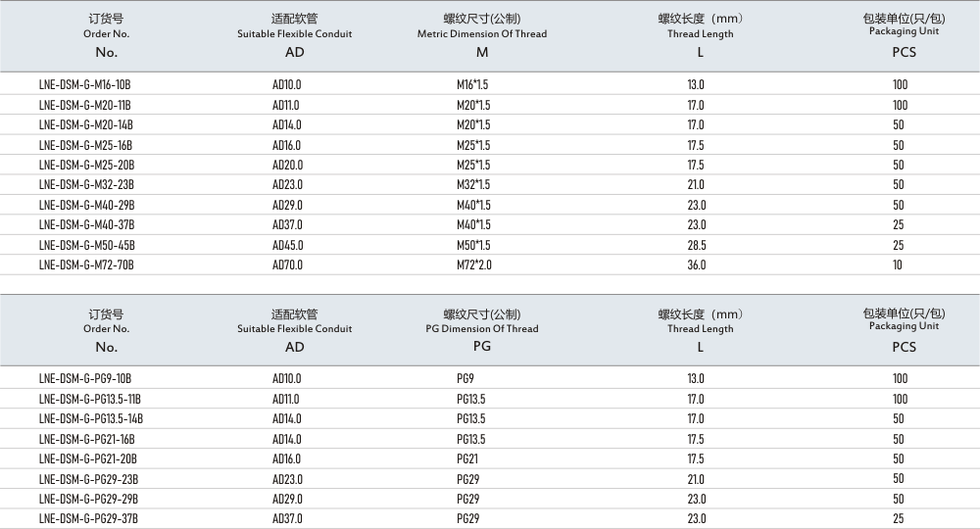This screenshot has width=980, height=529.
Task: Click thread length value 36.0
Action: [x=696, y=264]
